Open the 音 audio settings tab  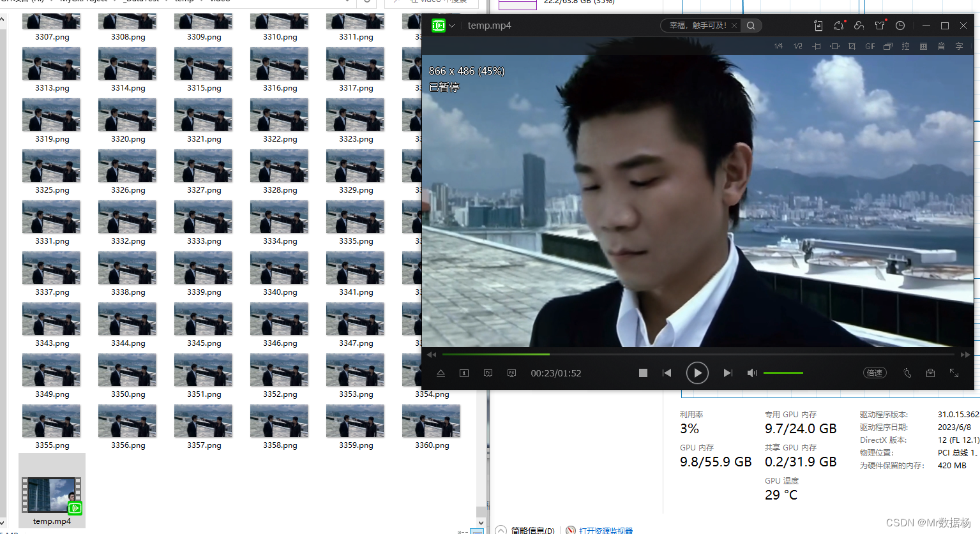[941, 46]
